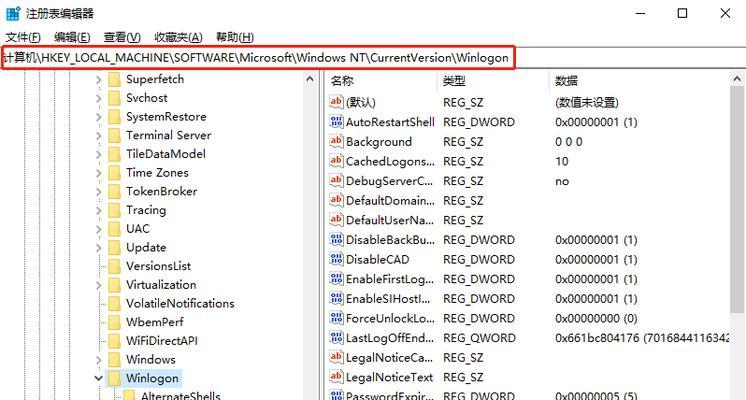Select the LegalNoticeCa value name
This screenshot has width=746, height=400.
click(x=389, y=358)
